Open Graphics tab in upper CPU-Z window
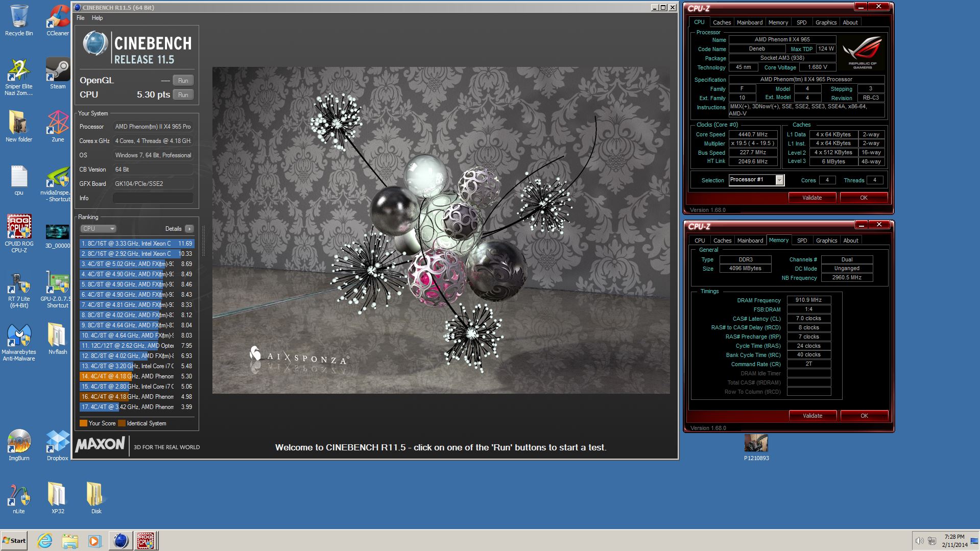The image size is (980, 551). click(x=826, y=22)
